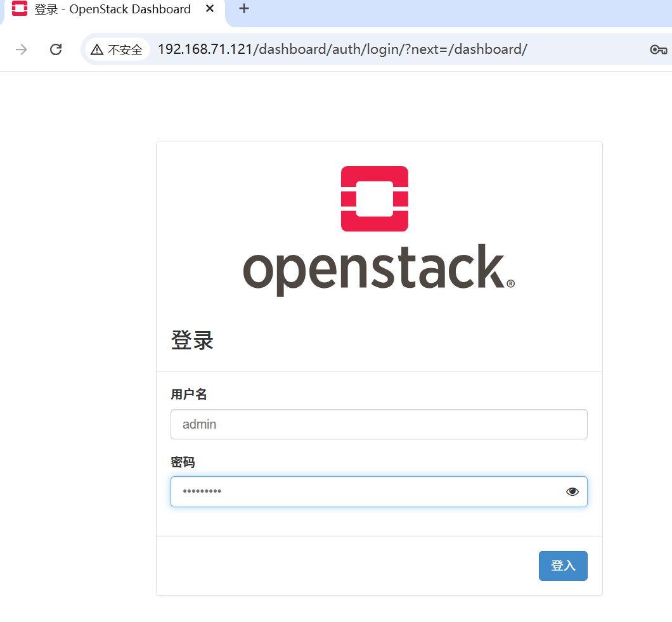Click the browser forward arrow

(22, 49)
